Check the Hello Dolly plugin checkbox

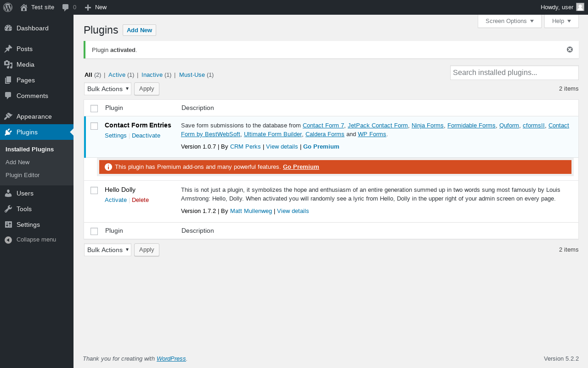(x=94, y=190)
